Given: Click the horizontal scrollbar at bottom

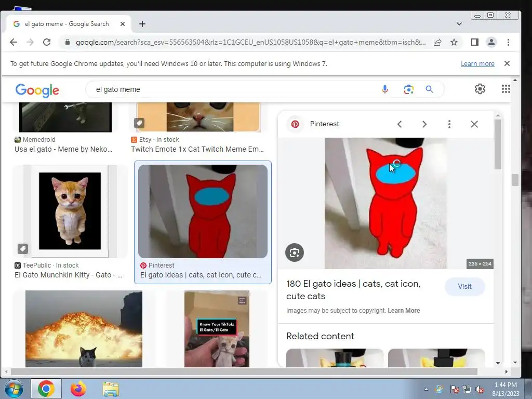Looking at the screenshot, I should 244,372.
